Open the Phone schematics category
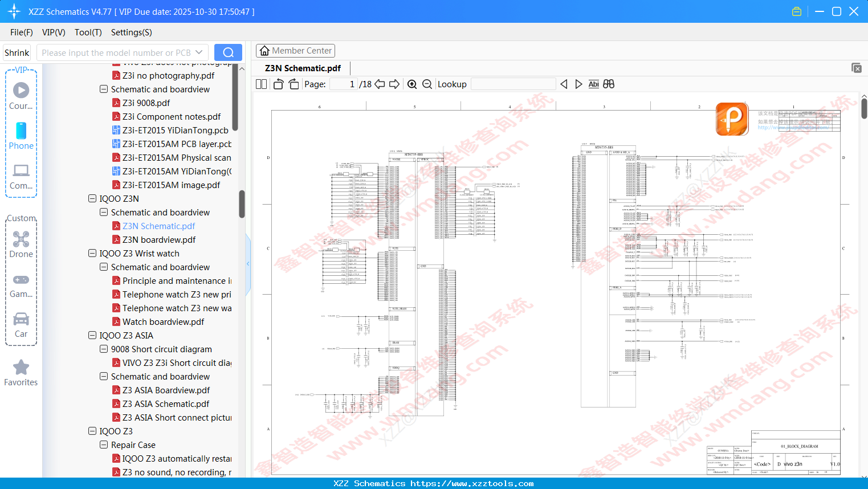 21,137
